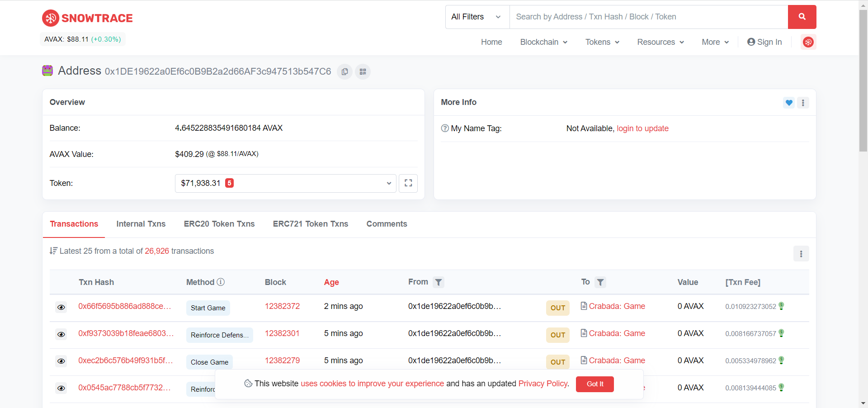Click the transactions sort icon
The width and height of the screenshot is (868, 408).
[x=53, y=251]
